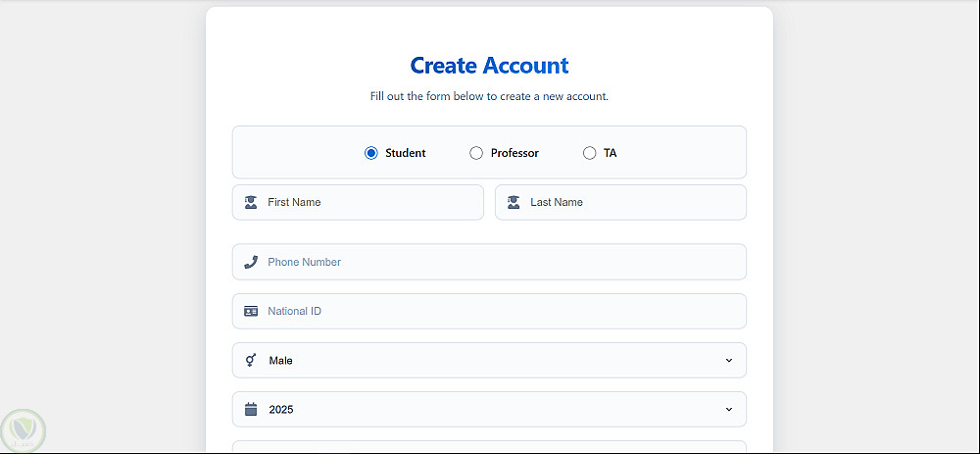Viewport: 980px width, 454px height.
Task: Click the National ID input field
Action: (500, 311)
